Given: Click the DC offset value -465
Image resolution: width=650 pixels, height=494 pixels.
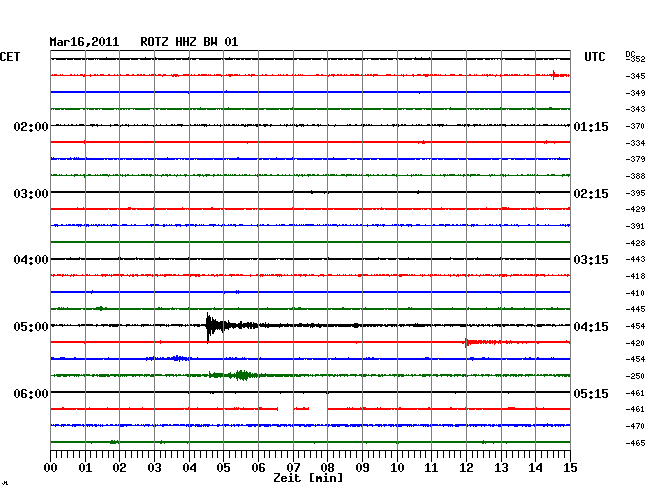Looking at the screenshot, I should pyautogui.click(x=635, y=443).
